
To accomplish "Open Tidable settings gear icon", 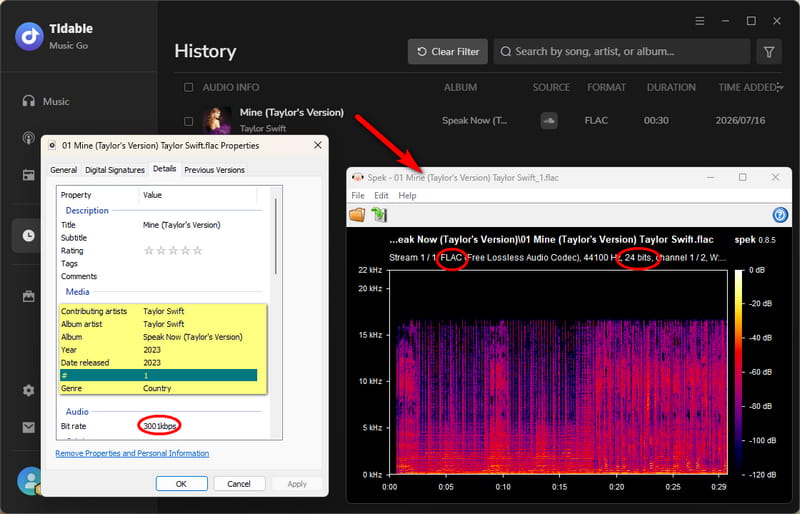I will click(29, 390).
